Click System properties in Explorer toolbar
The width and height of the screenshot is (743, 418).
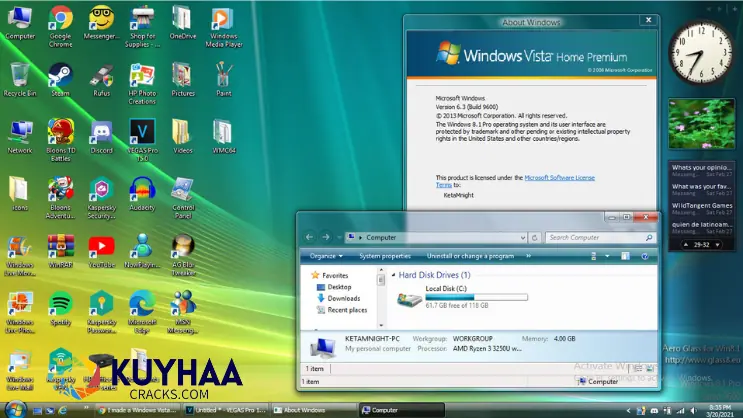tap(384, 256)
